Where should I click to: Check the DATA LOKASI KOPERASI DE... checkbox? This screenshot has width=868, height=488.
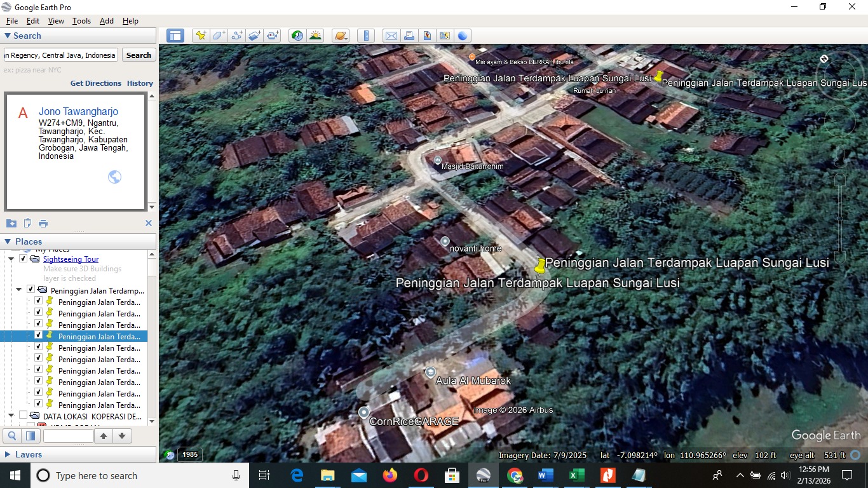[x=24, y=416]
